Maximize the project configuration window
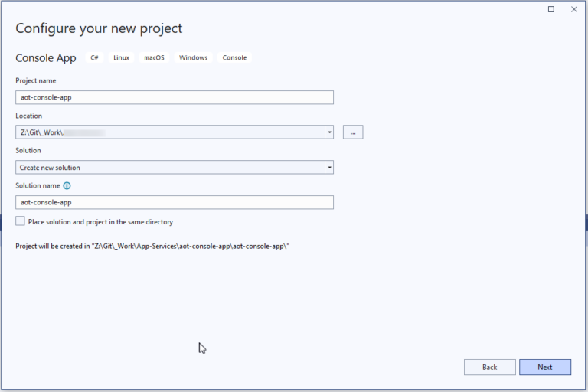The height and width of the screenshot is (392, 588). (x=551, y=9)
